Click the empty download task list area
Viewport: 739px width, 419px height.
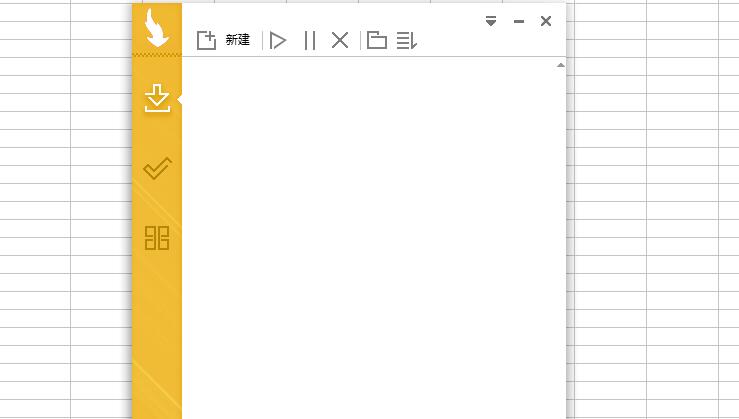[x=370, y=240]
